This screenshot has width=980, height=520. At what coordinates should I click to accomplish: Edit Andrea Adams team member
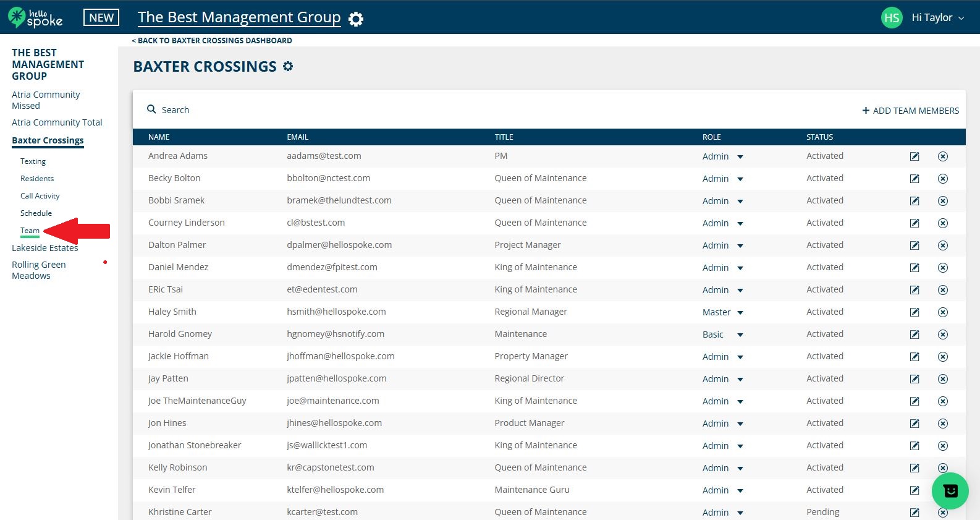point(915,156)
